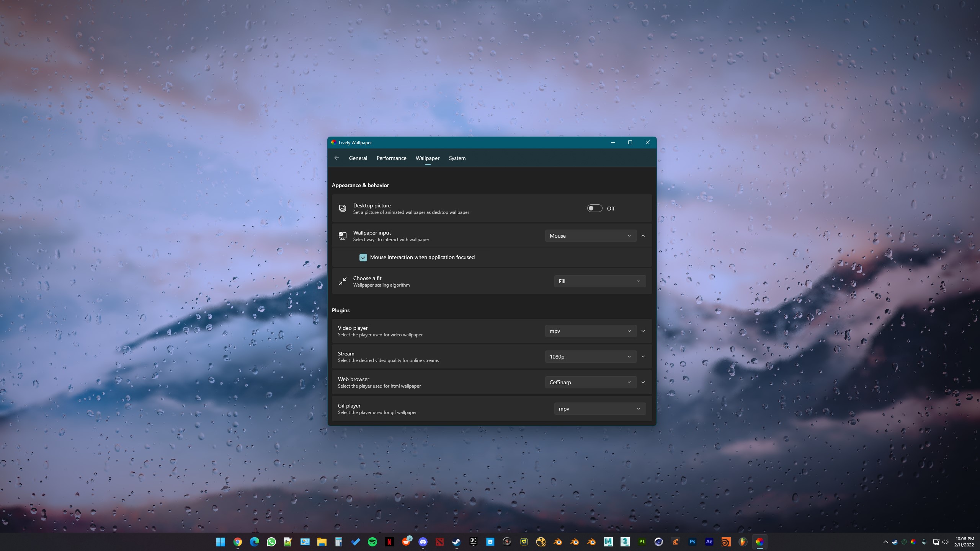
Task: Open Discord from the taskbar
Action: click(x=423, y=542)
